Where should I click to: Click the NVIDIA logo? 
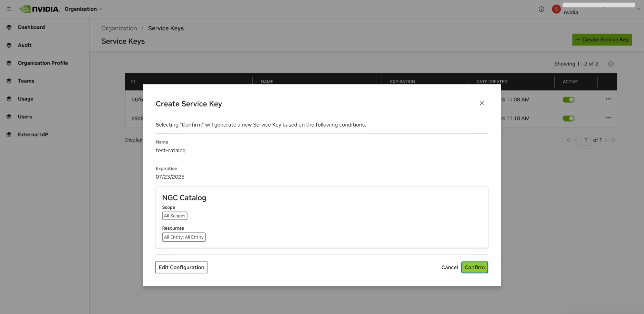click(x=39, y=9)
